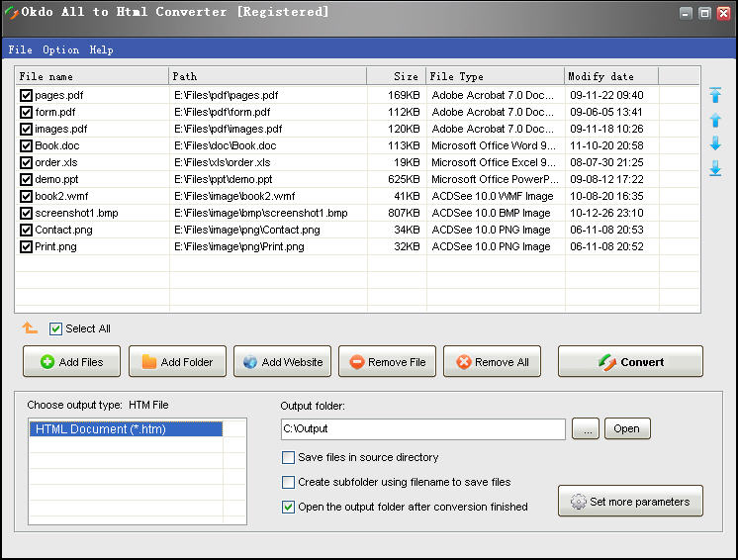Open the File menu
The image size is (738, 560).
(20, 49)
